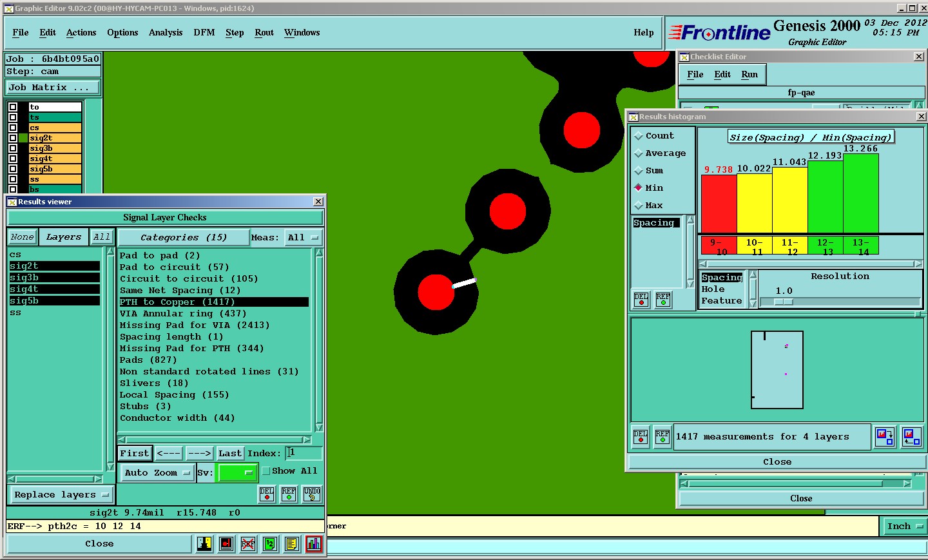Open the Inch units dropdown

point(904,526)
